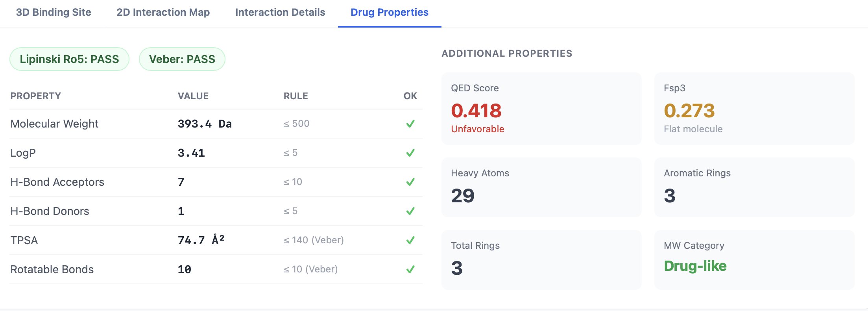Viewport: 868px width, 311px height.
Task: Select the Drug Properties tab
Action: point(390,12)
